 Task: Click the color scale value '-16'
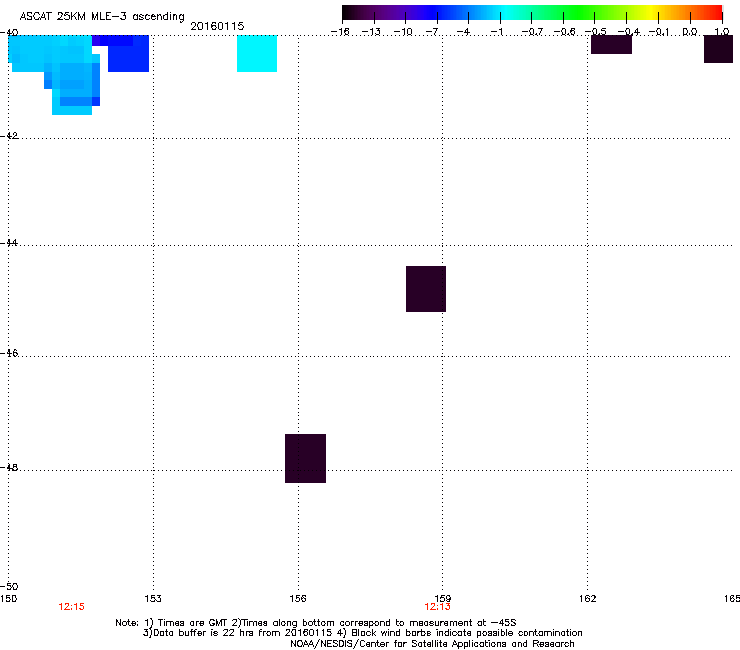[x=340, y=32]
